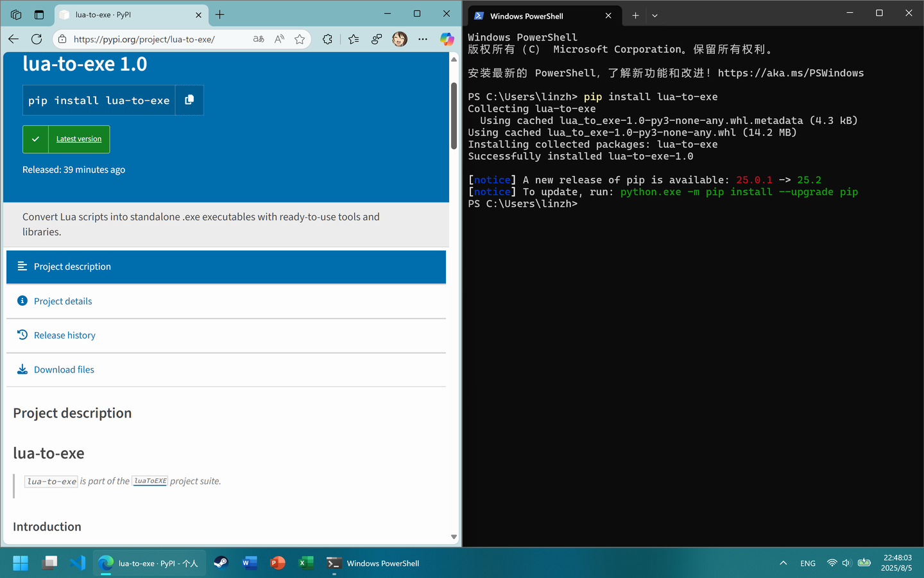Click the page scrollbar up arrow

pyautogui.click(x=454, y=59)
